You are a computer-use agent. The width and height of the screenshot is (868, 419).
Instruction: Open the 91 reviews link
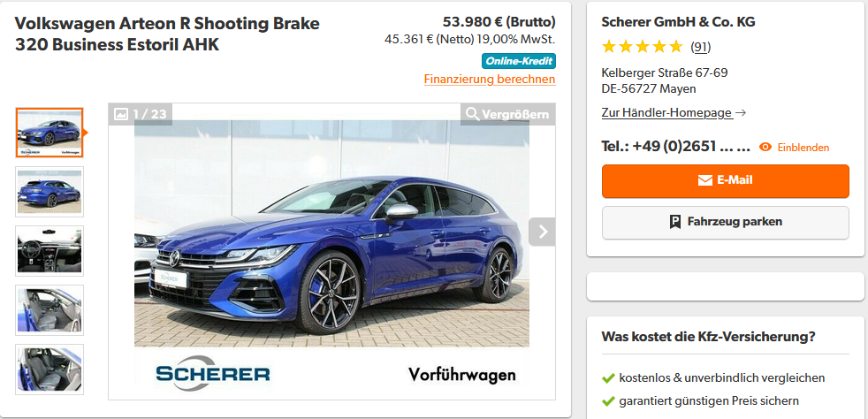click(700, 48)
